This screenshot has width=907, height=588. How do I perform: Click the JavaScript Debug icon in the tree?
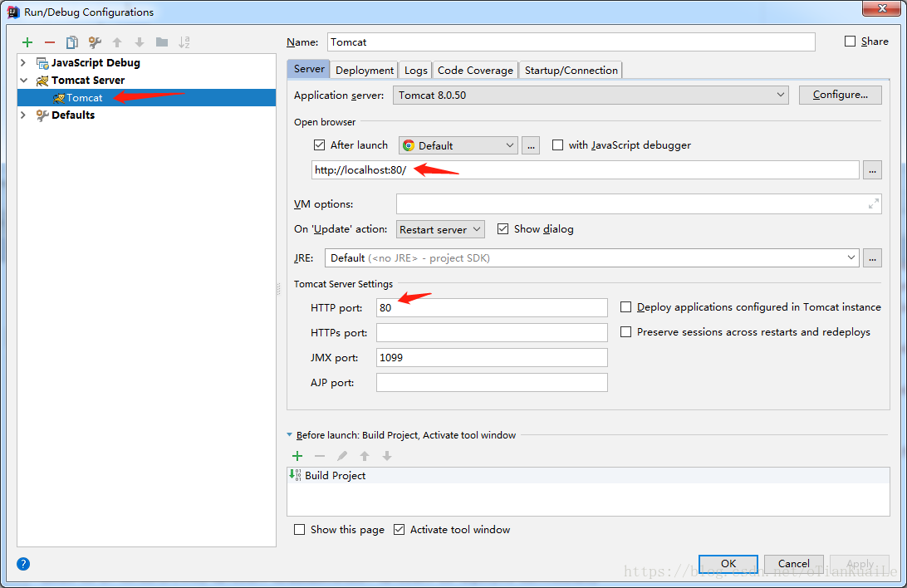pos(42,63)
